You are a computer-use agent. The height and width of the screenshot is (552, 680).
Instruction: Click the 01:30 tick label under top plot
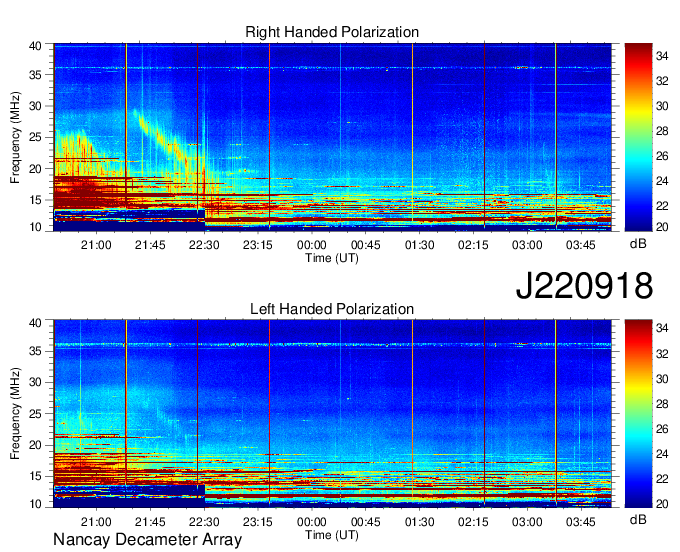pos(419,245)
